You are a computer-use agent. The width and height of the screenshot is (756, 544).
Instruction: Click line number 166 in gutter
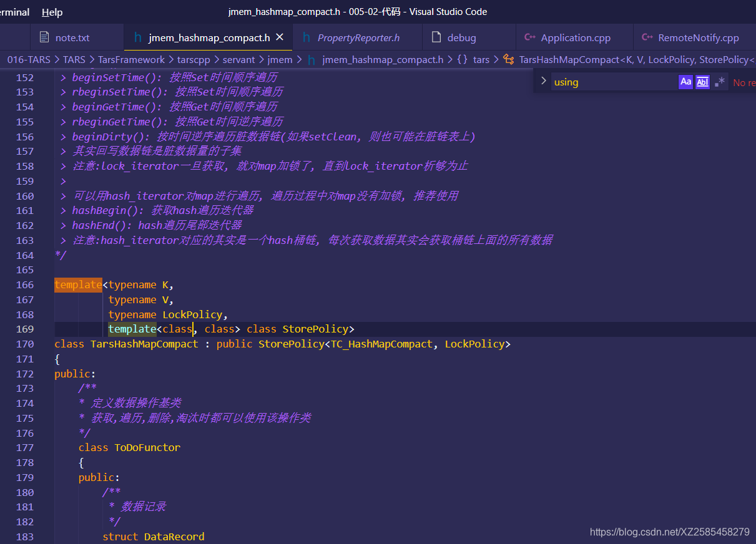click(x=25, y=284)
